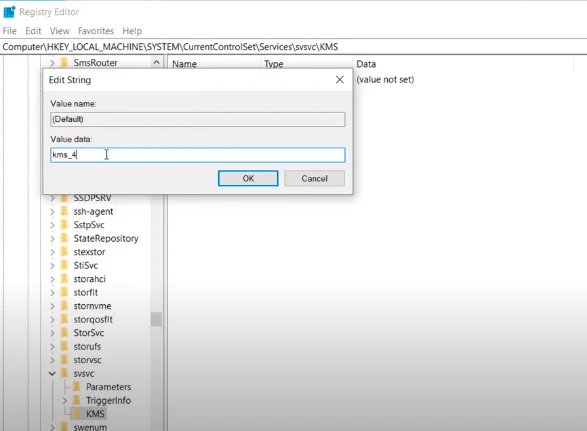Screen dimensions: 587x431
Task: Expand the swenum key
Action: pyautogui.click(x=52, y=427)
